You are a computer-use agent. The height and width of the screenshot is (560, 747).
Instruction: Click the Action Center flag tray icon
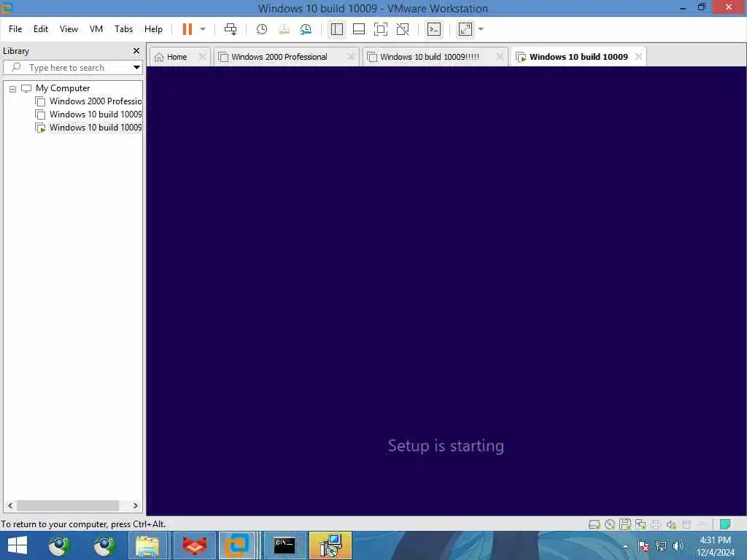click(643, 546)
